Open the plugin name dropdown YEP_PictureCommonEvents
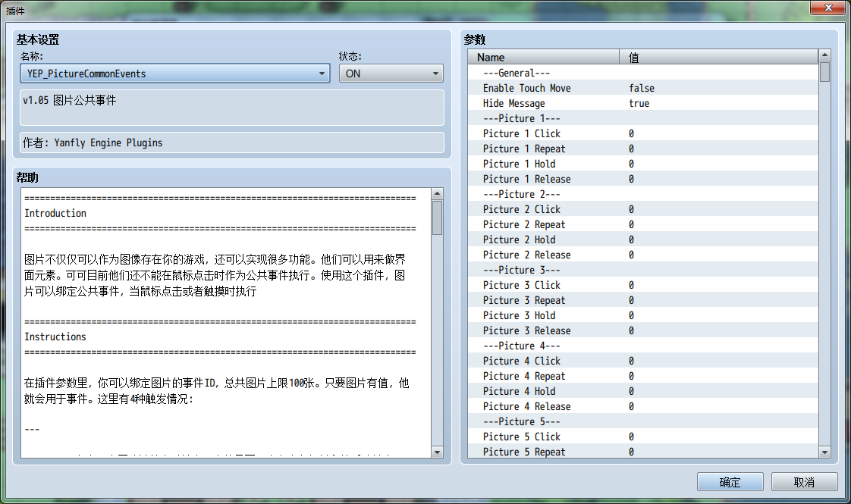The image size is (851, 504). point(174,74)
